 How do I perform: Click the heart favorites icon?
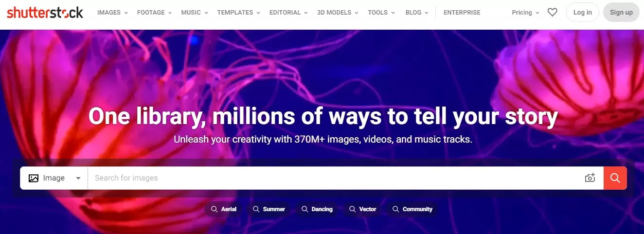point(552,12)
